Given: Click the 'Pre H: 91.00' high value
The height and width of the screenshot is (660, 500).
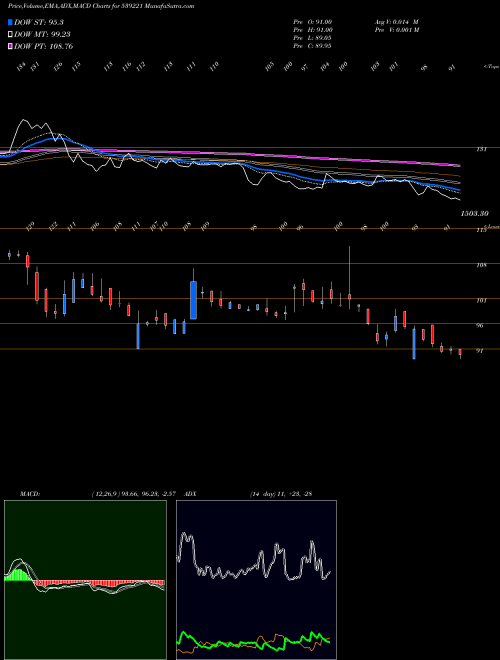Looking at the screenshot, I should pos(313,30).
